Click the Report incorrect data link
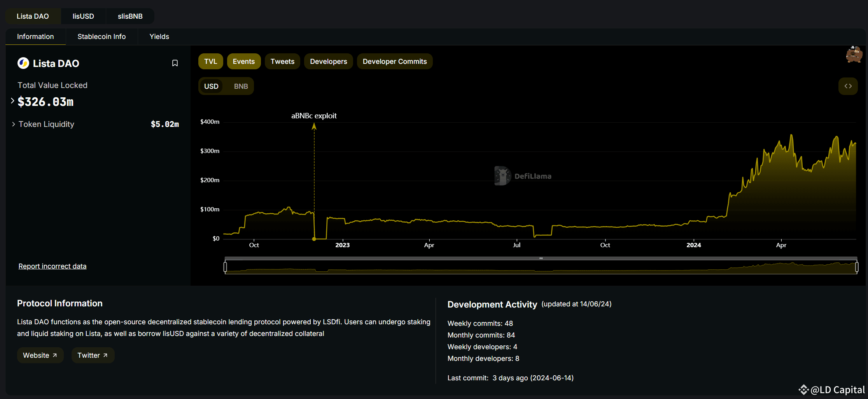 click(52, 266)
